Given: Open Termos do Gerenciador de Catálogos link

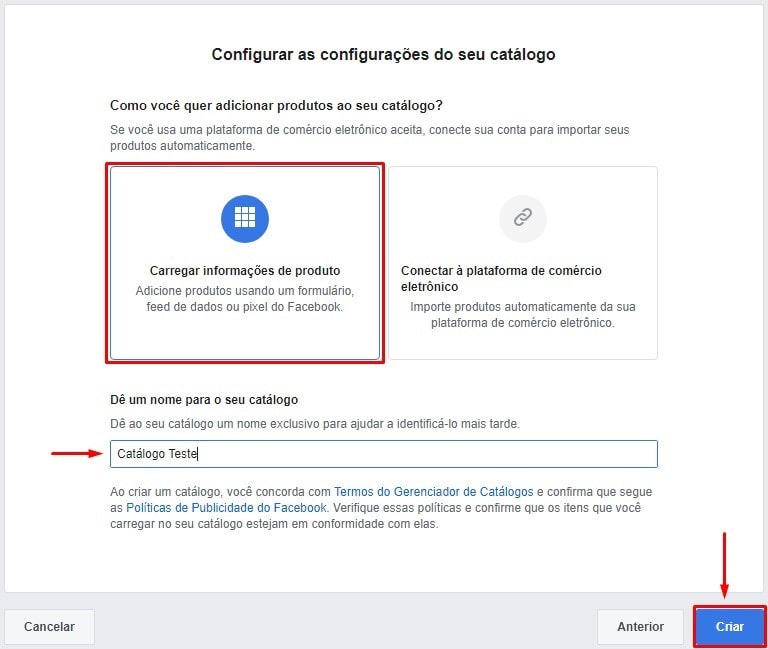Looking at the screenshot, I should [x=433, y=492].
